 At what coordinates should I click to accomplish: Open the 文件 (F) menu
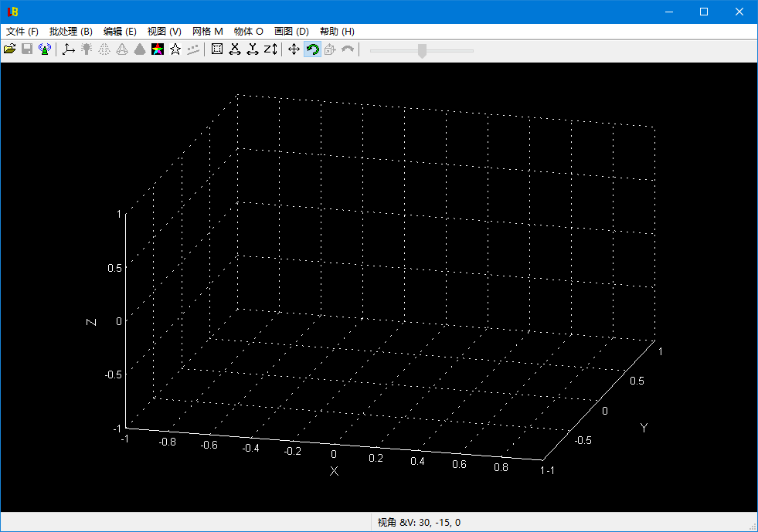tap(22, 32)
